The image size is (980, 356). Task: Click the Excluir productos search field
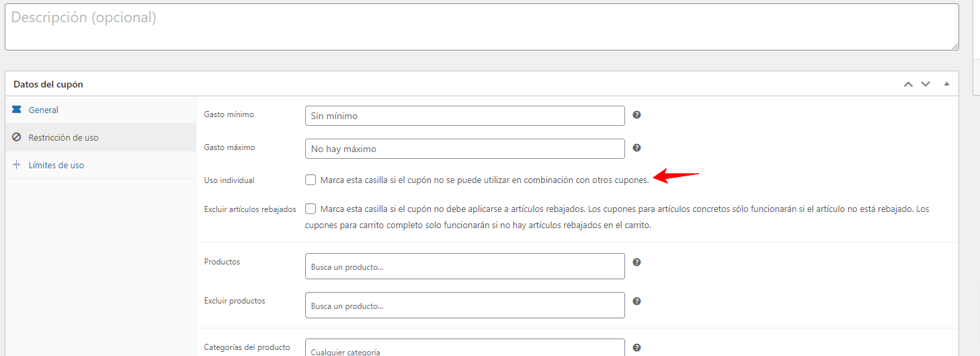point(465,306)
